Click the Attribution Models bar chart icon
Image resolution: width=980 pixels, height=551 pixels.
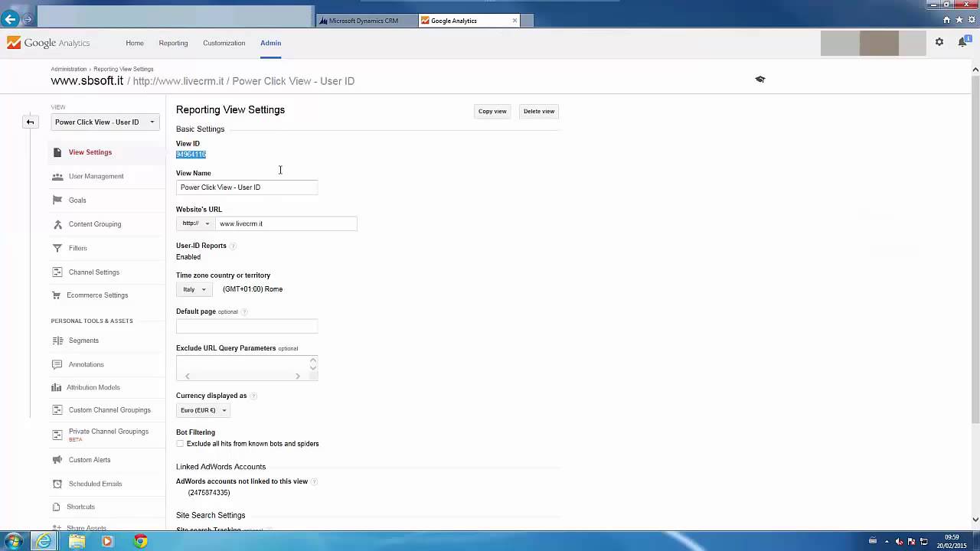click(x=57, y=387)
